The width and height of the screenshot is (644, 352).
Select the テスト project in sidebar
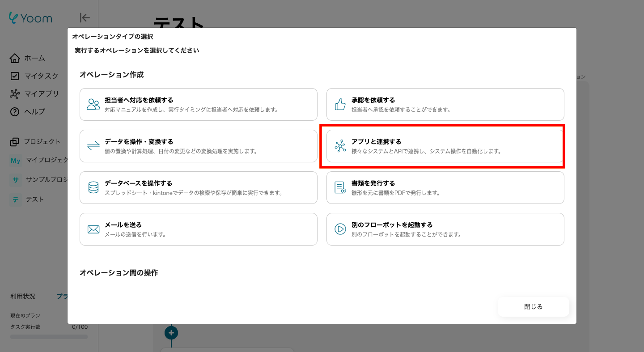point(34,199)
